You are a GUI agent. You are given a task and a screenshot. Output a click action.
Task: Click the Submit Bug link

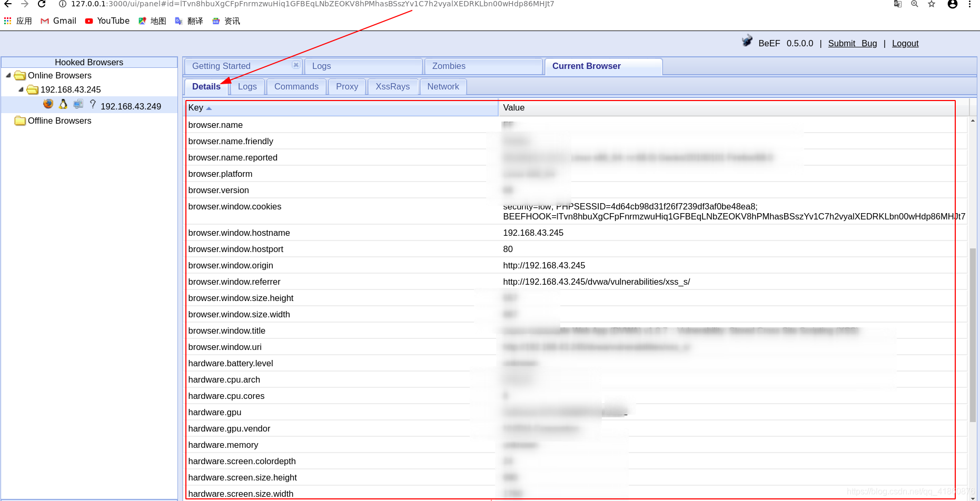(x=853, y=43)
